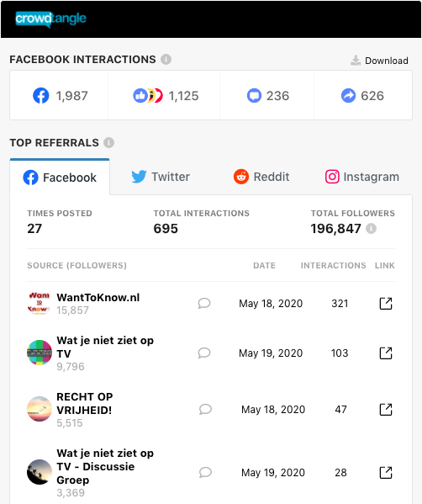Switch to the Twitter referrals tab

point(161,177)
